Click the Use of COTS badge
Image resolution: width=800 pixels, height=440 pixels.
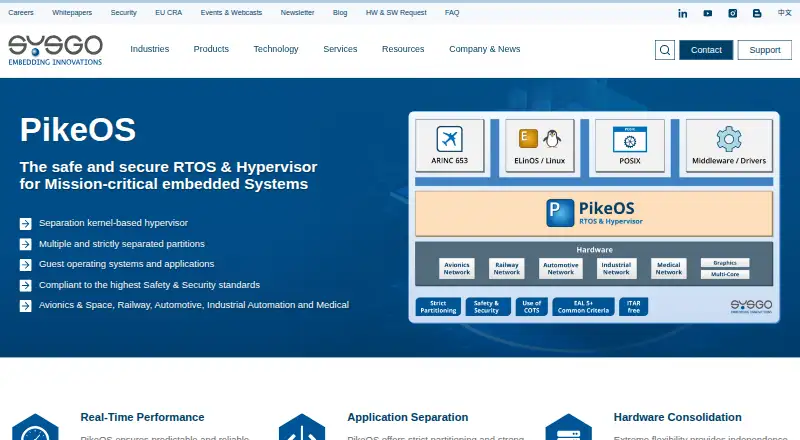pos(532,307)
